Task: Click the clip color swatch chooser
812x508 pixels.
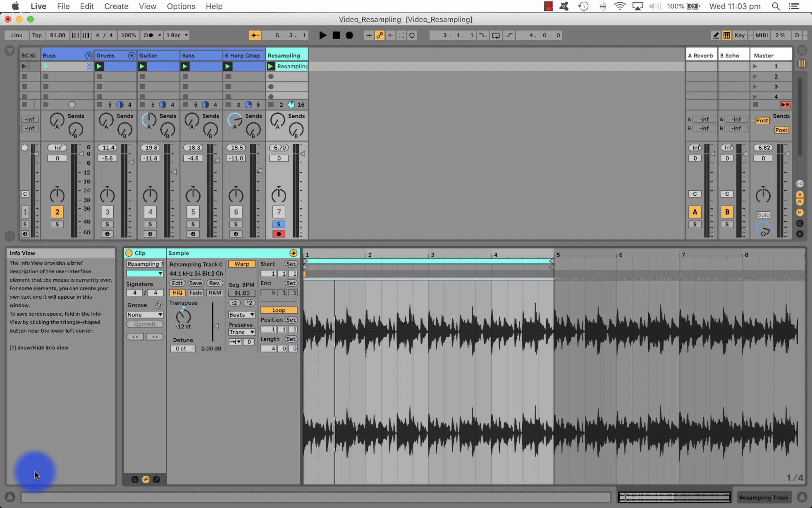Action: pos(144,273)
